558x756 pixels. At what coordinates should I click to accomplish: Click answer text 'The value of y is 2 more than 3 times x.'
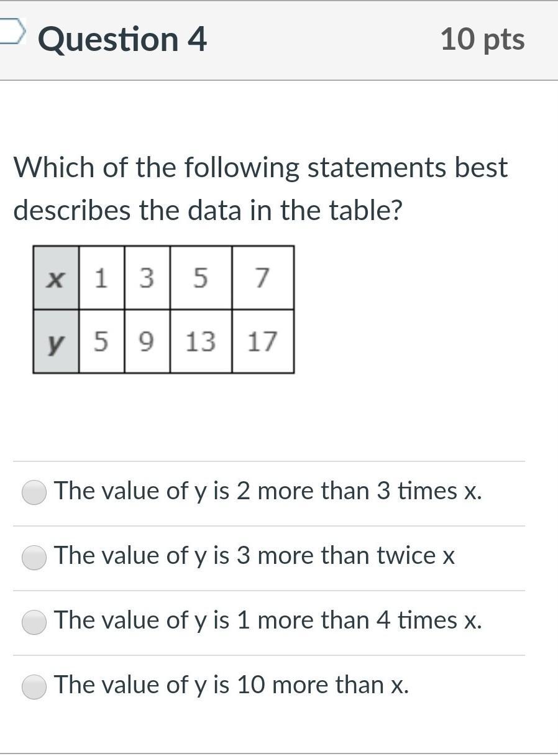[268, 491]
